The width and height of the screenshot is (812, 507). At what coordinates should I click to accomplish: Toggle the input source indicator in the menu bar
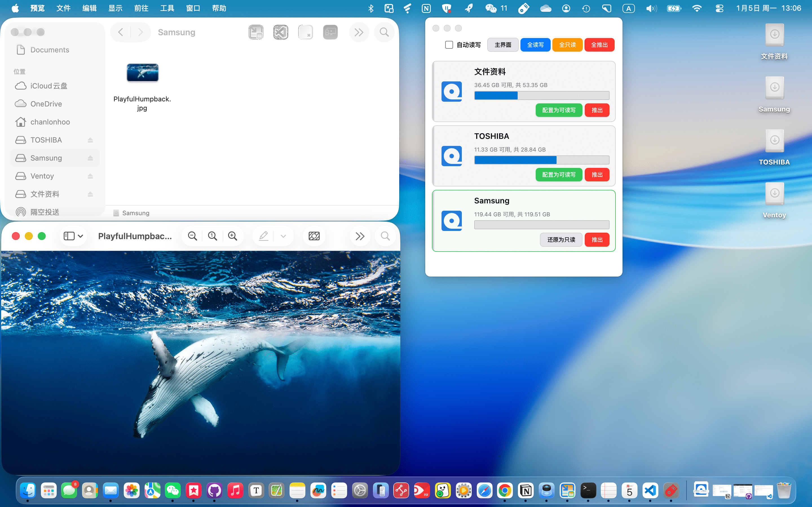click(628, 8)
